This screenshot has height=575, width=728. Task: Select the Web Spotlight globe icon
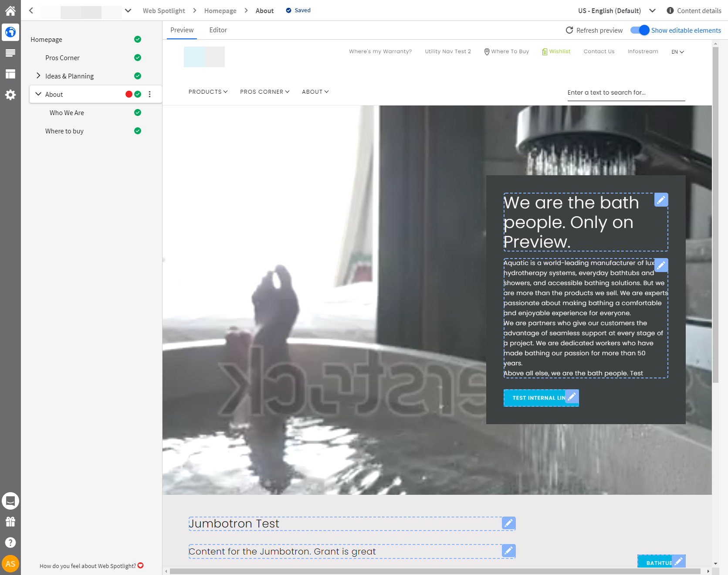tap(10, 31)
